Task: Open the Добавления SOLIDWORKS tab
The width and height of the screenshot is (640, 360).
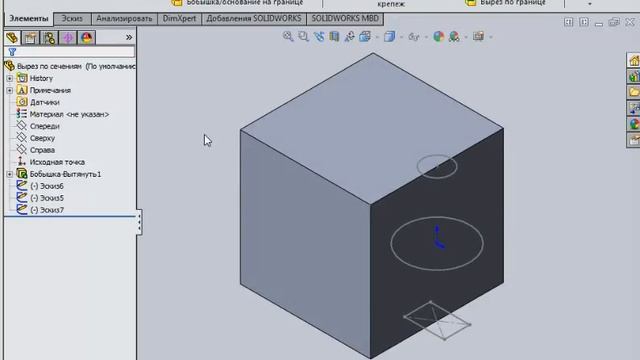Action: click(x=254, y=19)
